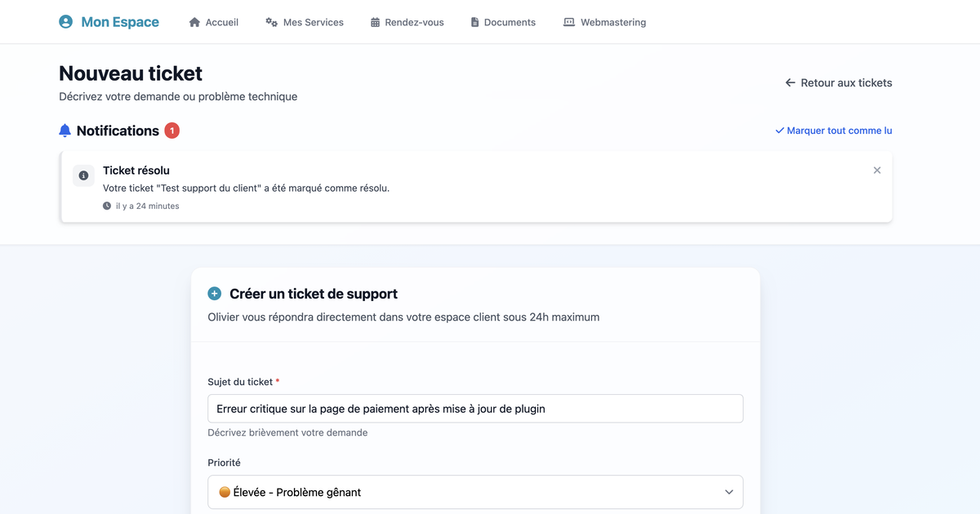This screenshot has width=980, height=514.
Task: Open the Mon Espace logo link
Action: tap(109, 22)
